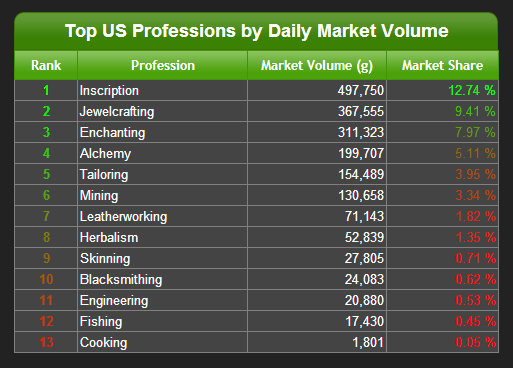The image size is (513, 368).
Task: Click the Market Share column header
Action: pos(442,65)
